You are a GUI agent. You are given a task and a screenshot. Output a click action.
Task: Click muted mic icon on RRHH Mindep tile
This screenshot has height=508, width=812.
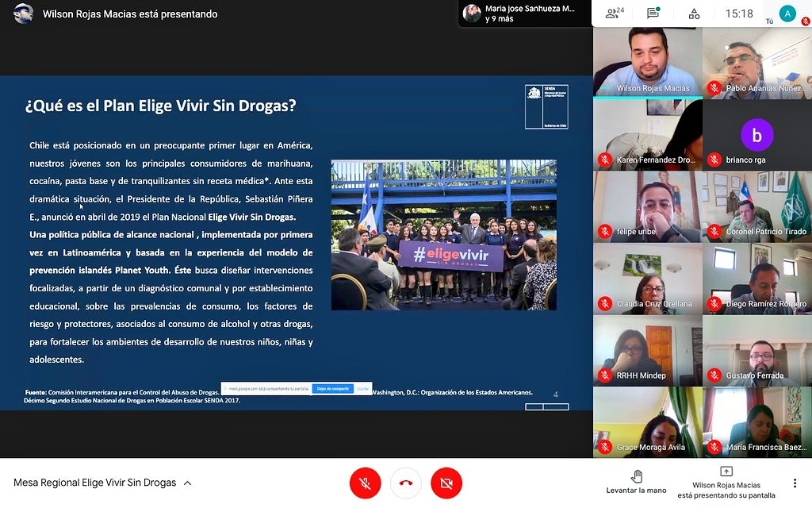point(604,375)
